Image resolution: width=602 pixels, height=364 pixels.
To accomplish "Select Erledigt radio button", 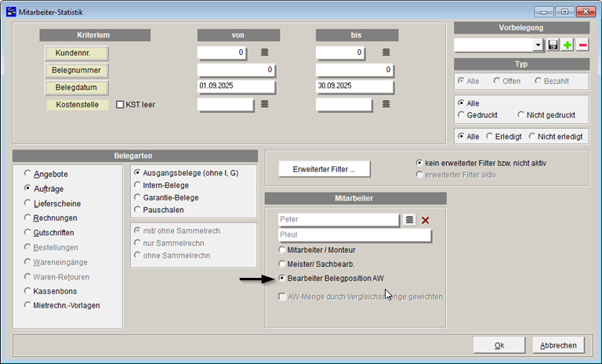I will coord(504,136).
